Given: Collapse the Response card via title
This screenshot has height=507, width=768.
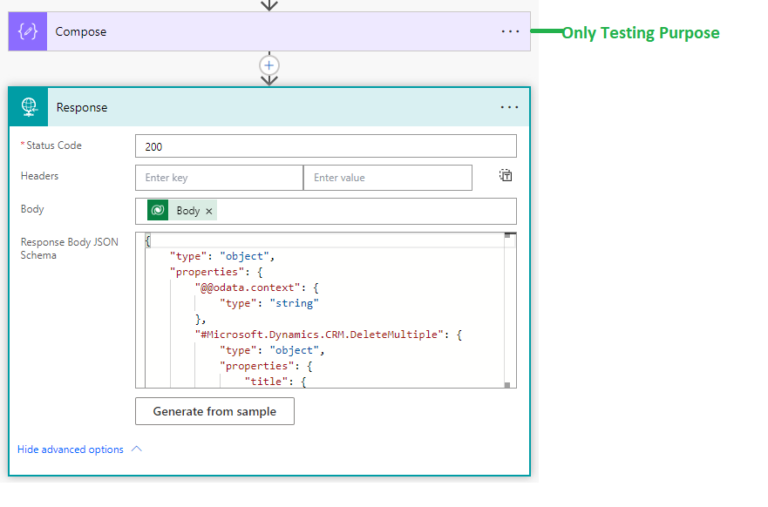Looking at the screenshot, I should pos(82,107).
